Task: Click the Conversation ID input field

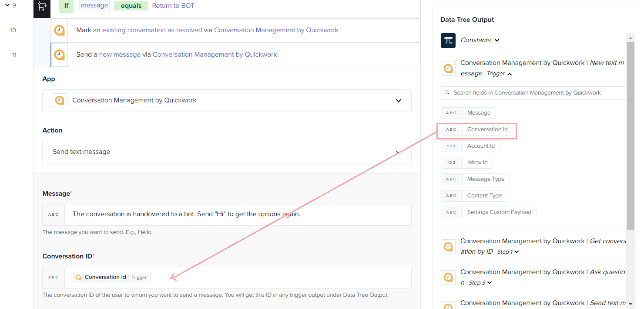Action: point(238,278)
